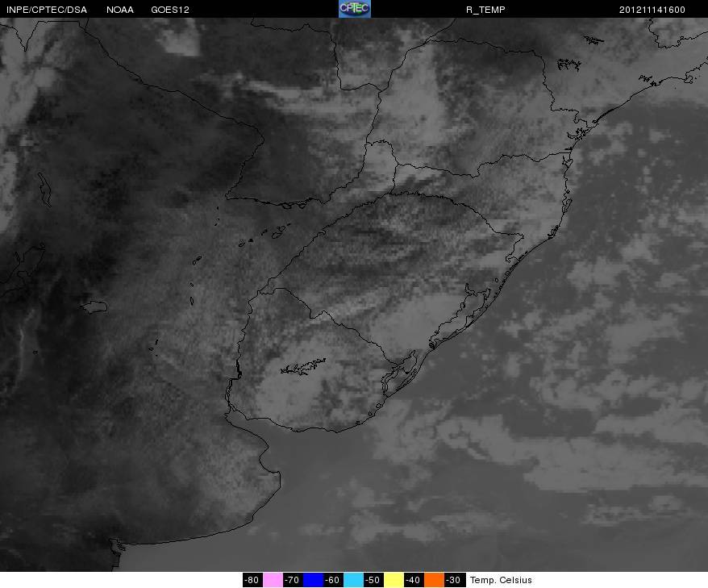Select the dark blue legend swatch
Image resolution: width=708 pixels, height=588 pixels.
click(313, 580)
